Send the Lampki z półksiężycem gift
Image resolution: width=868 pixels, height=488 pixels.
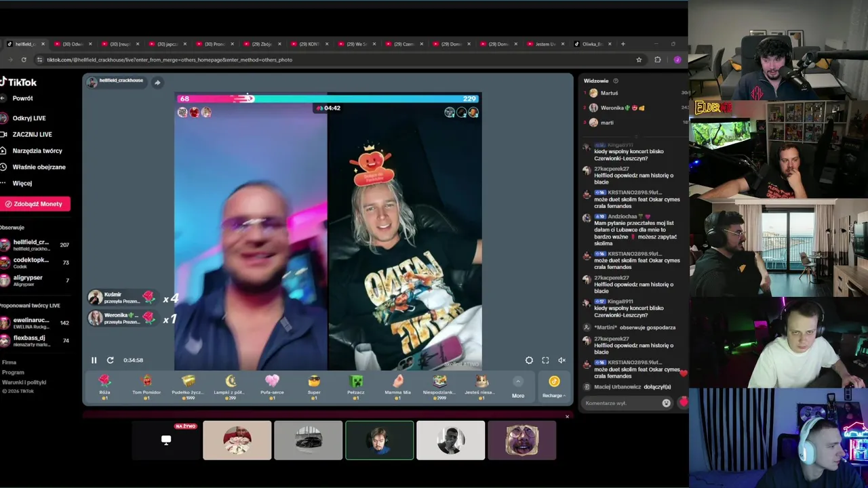231,386
